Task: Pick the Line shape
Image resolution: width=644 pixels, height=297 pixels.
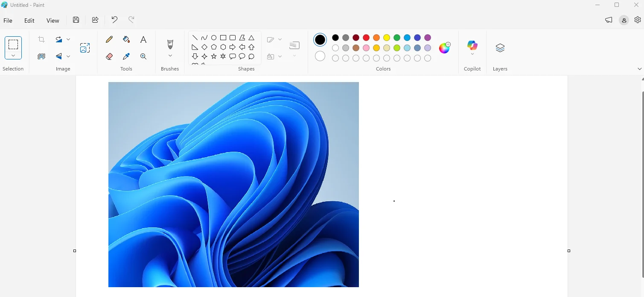Action: pyautogui.click(x=195, y=38)
